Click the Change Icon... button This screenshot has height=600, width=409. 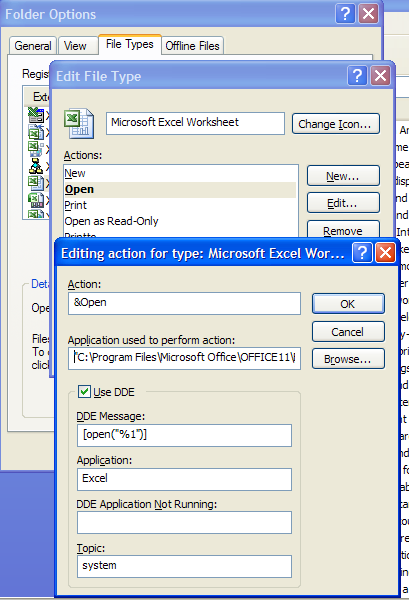coord(336,124)
